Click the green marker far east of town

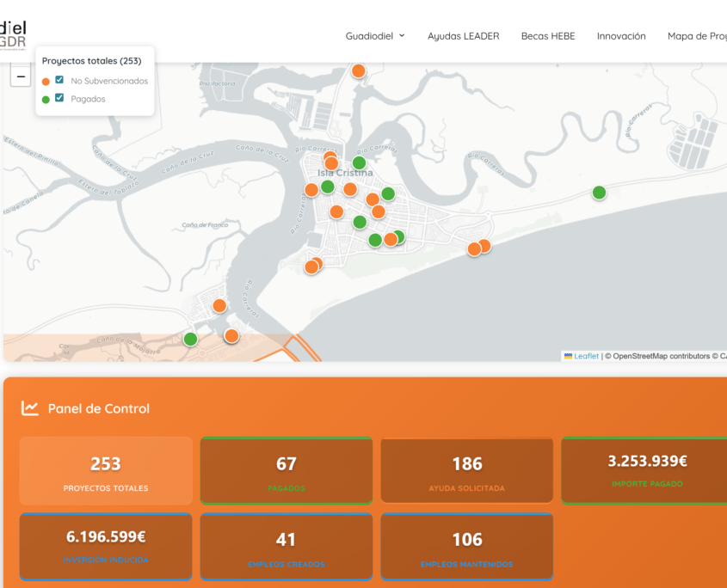point(599,193)
